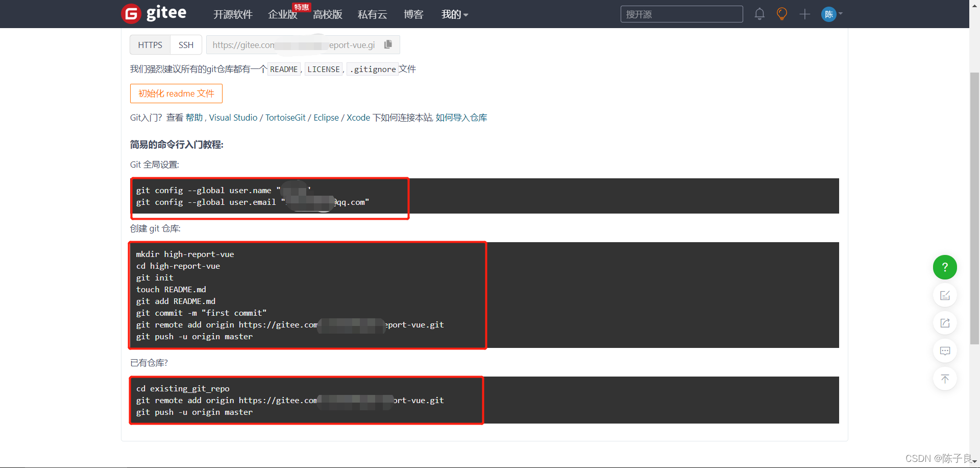
Task: Open the notifications bell
Action: 759,14
